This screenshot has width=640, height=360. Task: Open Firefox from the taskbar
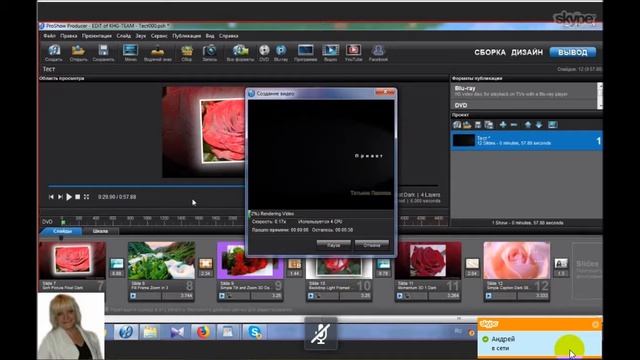click(203, 332)
